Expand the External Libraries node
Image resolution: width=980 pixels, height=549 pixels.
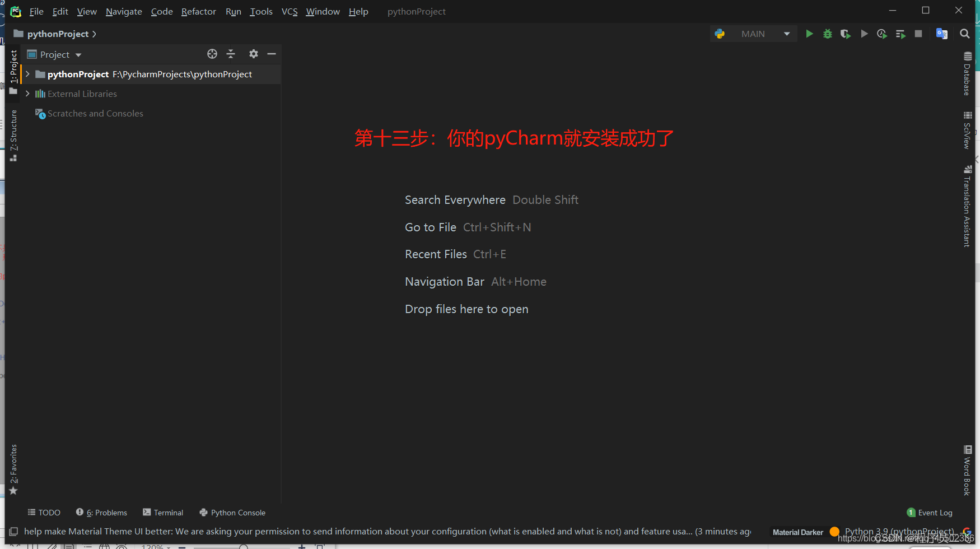click(x=27, y=94)
